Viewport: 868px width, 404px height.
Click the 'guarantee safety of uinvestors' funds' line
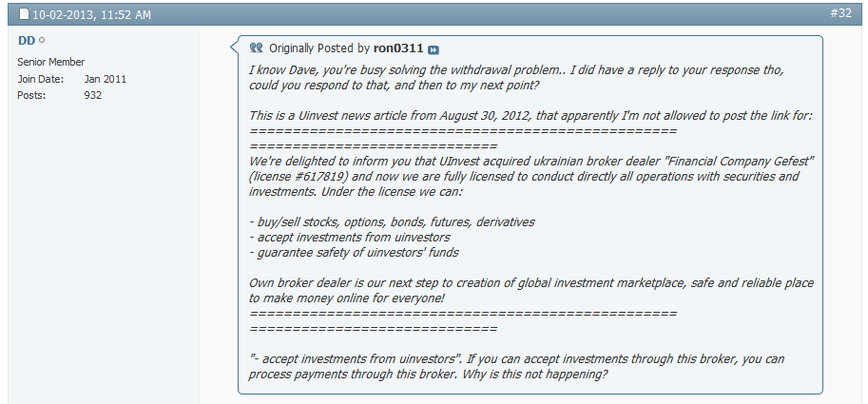[354, 252]
